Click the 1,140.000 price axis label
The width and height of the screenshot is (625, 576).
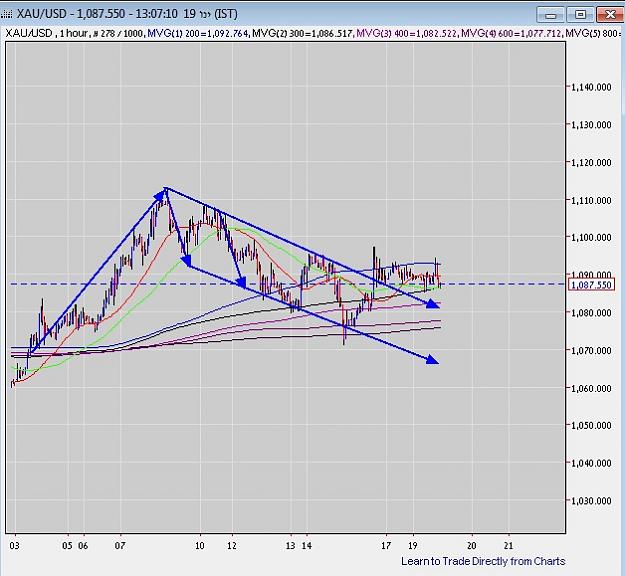[591, 87]
